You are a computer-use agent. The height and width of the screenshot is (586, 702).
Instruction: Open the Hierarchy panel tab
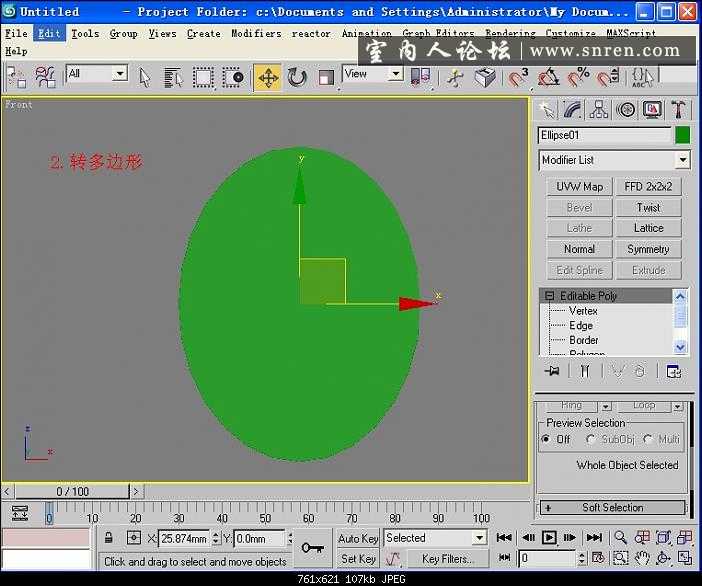tap(600, 110)
